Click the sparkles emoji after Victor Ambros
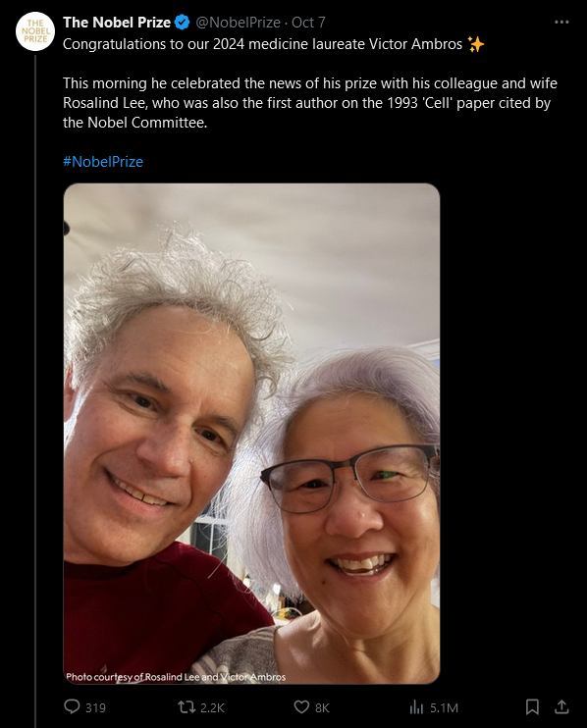Image resolution: width=587 pixels, height=728 pixels. (x=476, y=44)
